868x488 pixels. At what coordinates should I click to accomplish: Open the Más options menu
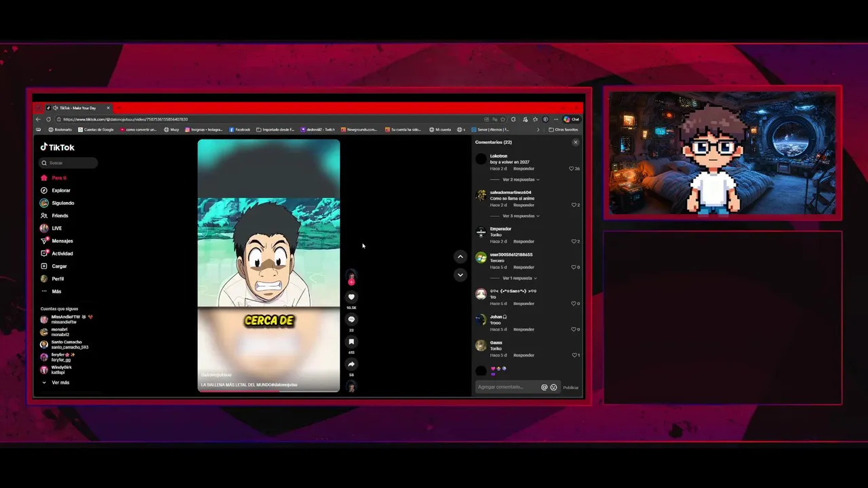[x=52, y=291]
